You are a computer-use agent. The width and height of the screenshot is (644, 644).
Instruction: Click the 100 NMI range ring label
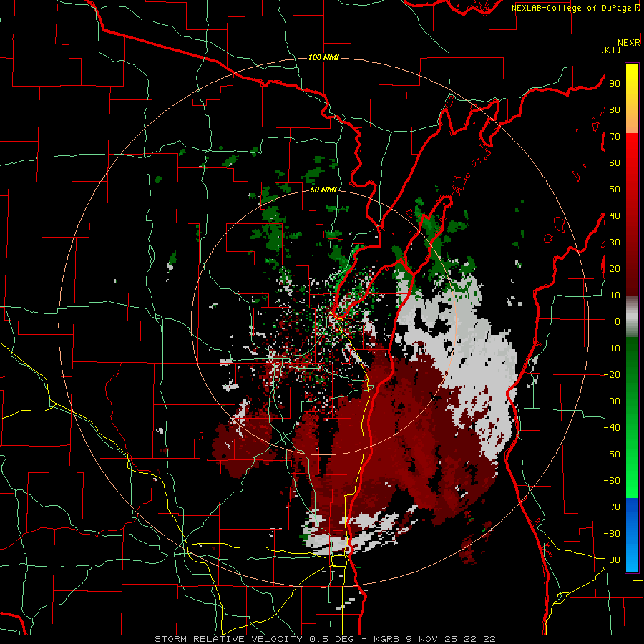coord(323,57)
